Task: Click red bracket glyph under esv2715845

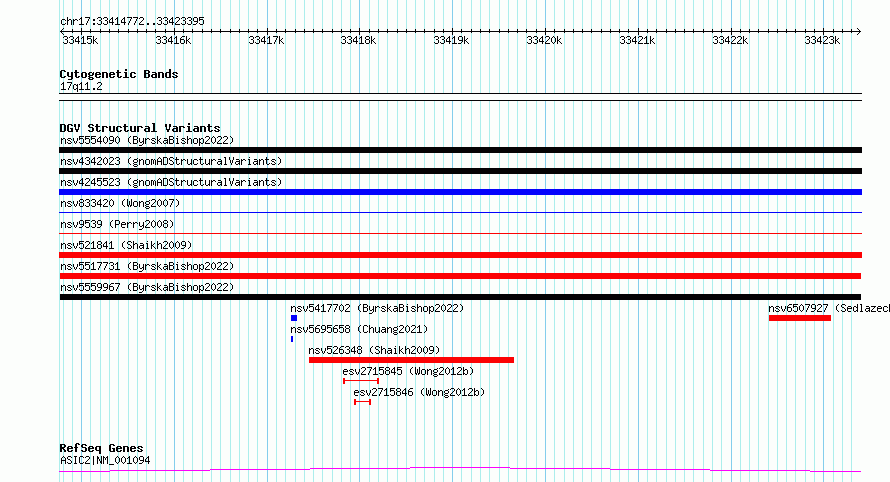Action: pos(361,381)
